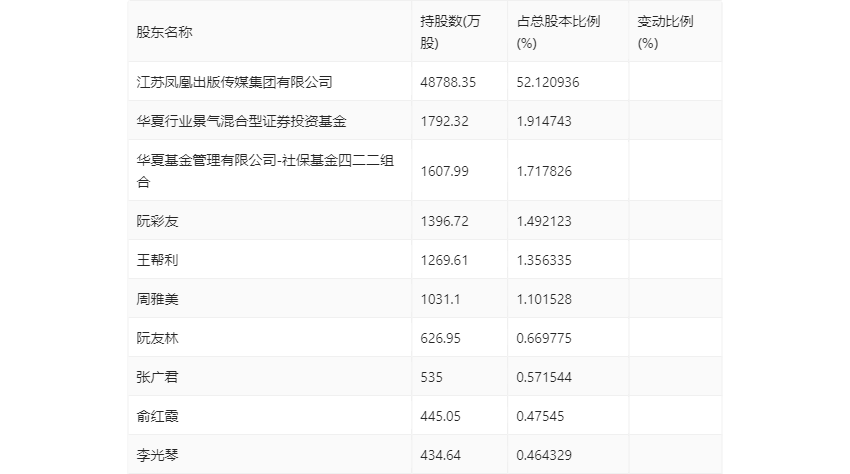Select shareholder 俞红霞
This screenshot has height=474, width=850.
(157, 416)
